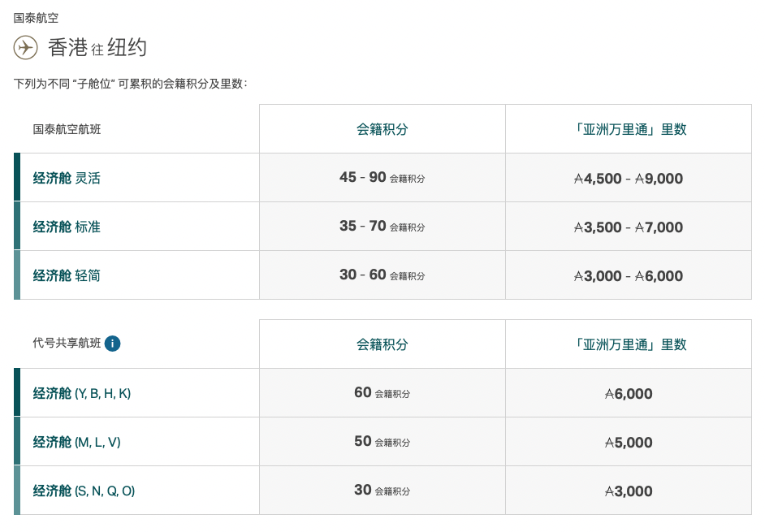This screenshot has height=532, width=765.
Task: Click the 50 会籍积分 cell
Action: 382,442
